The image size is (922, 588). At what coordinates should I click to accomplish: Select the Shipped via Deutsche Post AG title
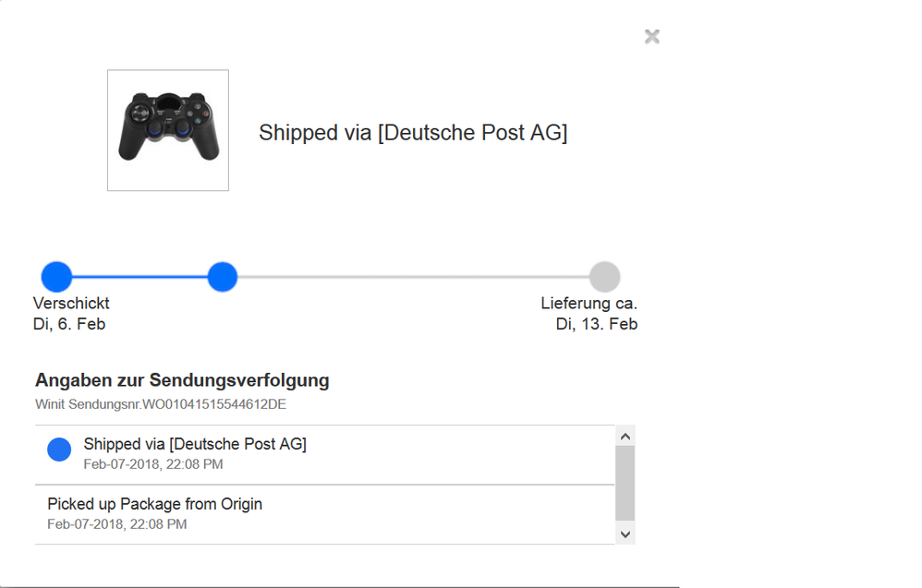[413, 132]
